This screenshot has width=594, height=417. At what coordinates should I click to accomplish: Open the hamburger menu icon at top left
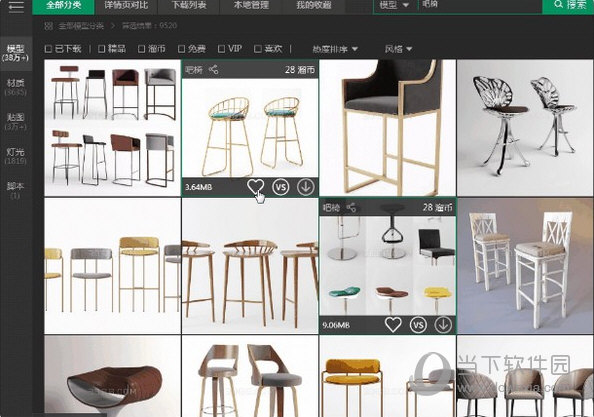coord(16,6)
